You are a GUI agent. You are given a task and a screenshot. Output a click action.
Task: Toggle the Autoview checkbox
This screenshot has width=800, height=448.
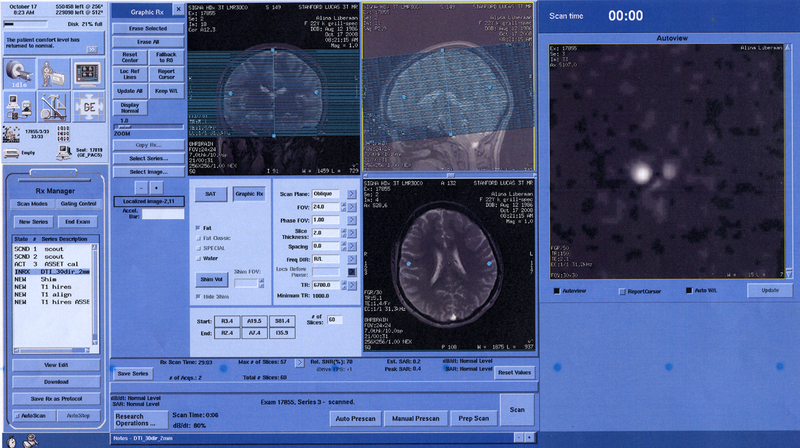tap(556, 291)
